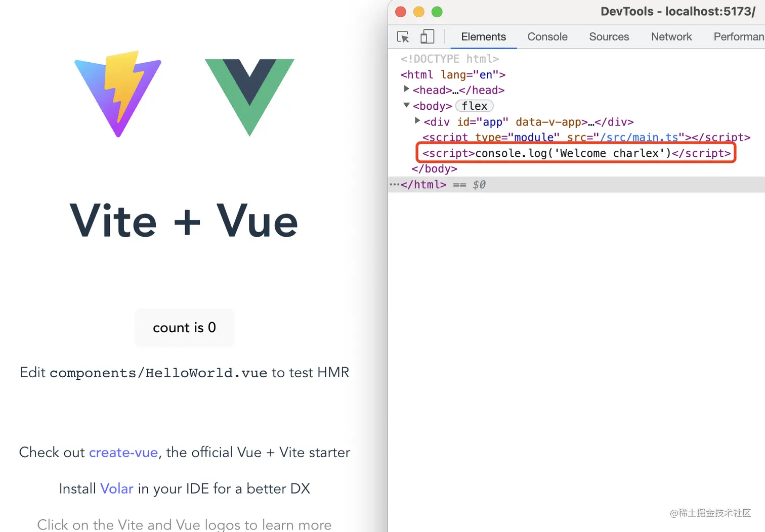The height and width of the screenshot is (532, 765).
Task: Close the DevTools window with red button
Action: point(401,12)
